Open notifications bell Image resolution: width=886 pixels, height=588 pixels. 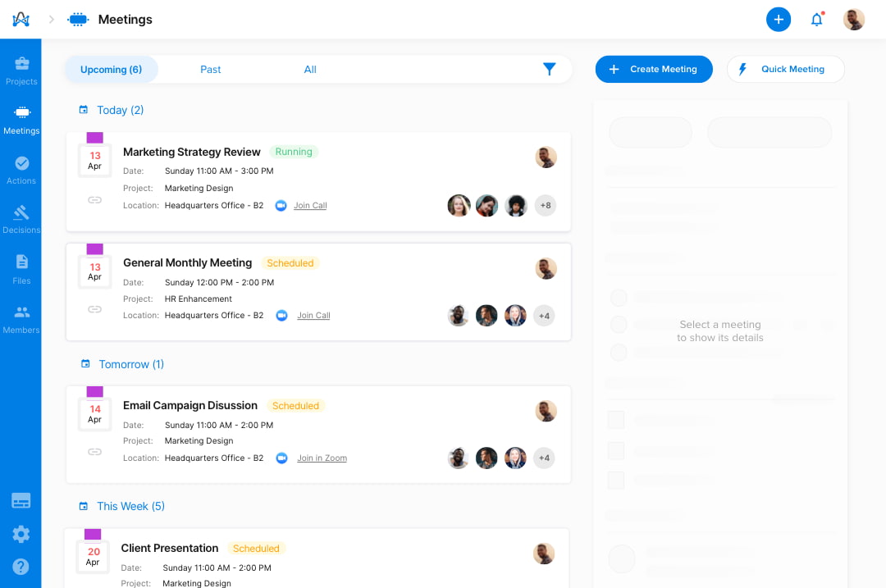click(x=816, y=20)
